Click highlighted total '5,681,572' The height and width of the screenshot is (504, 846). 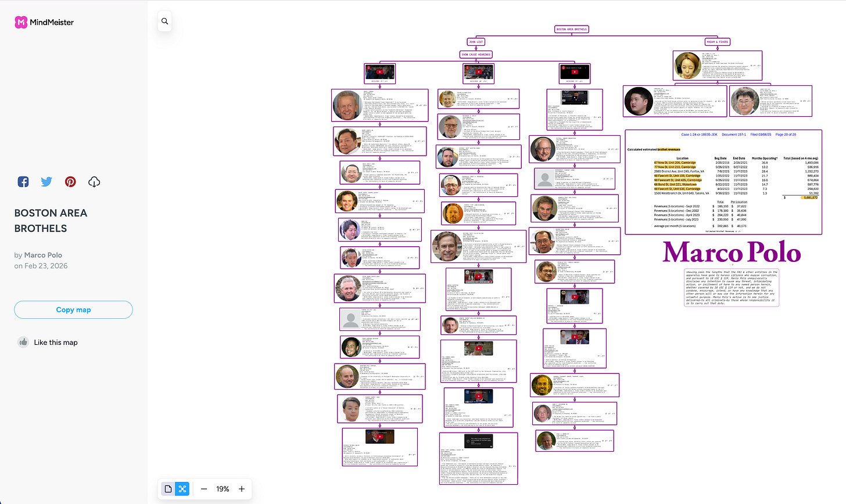(x=810, y=197)
